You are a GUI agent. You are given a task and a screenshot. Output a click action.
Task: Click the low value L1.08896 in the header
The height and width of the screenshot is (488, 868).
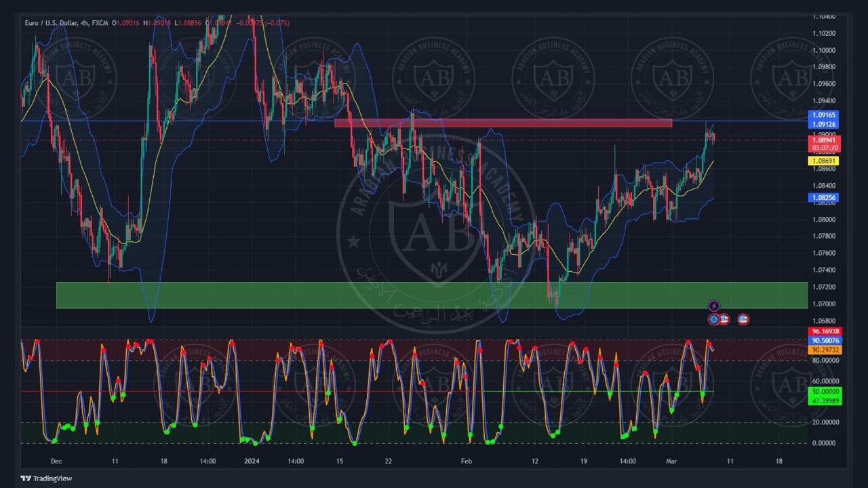coord(188,23)
